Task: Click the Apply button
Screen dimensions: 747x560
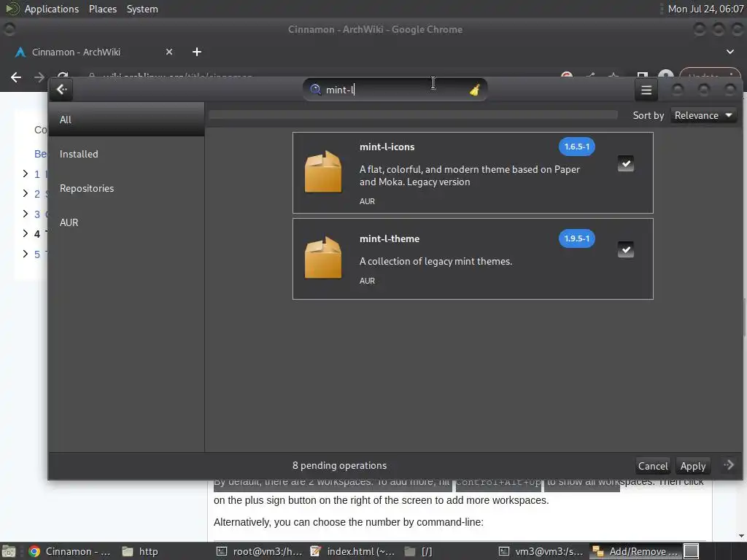Action: (693, 466)
